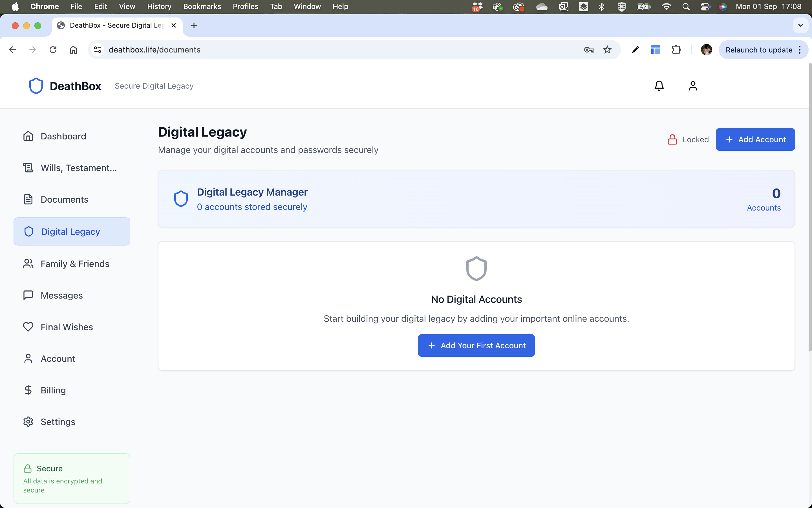Click the Final Wishes heart icon

28,327
